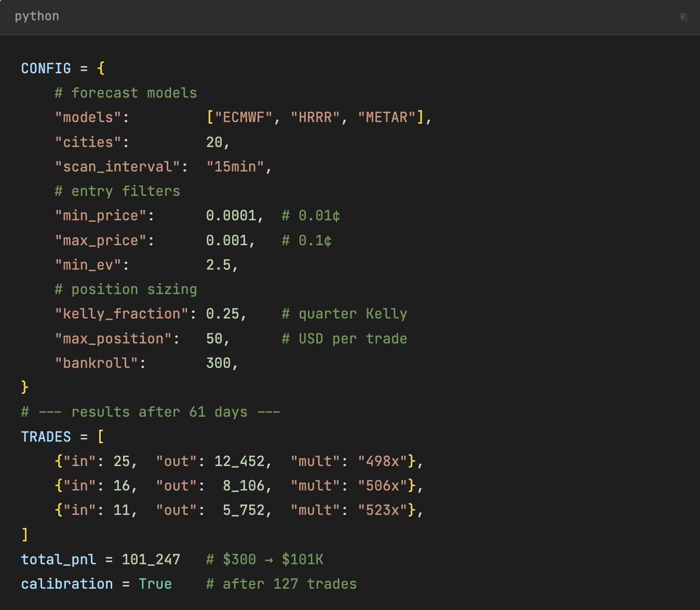Click the copy code icon in header
700x610 pixels.
[x=684, y=17]
